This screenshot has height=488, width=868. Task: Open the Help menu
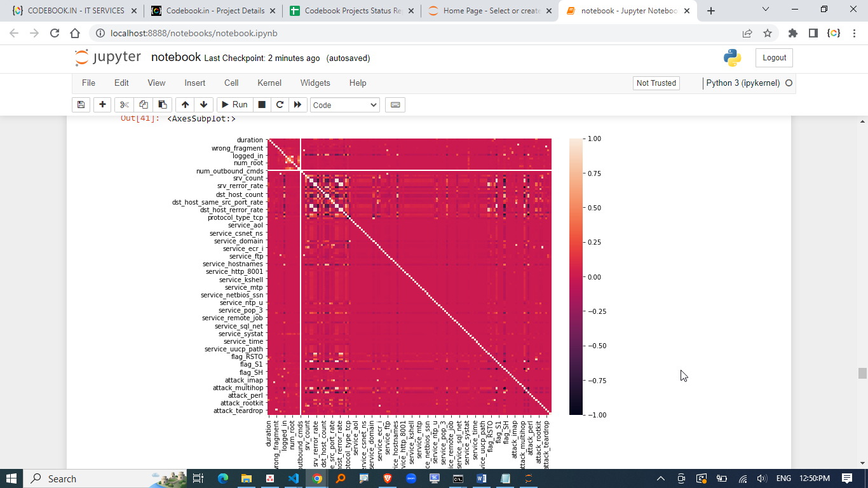(x=358, y=83)
